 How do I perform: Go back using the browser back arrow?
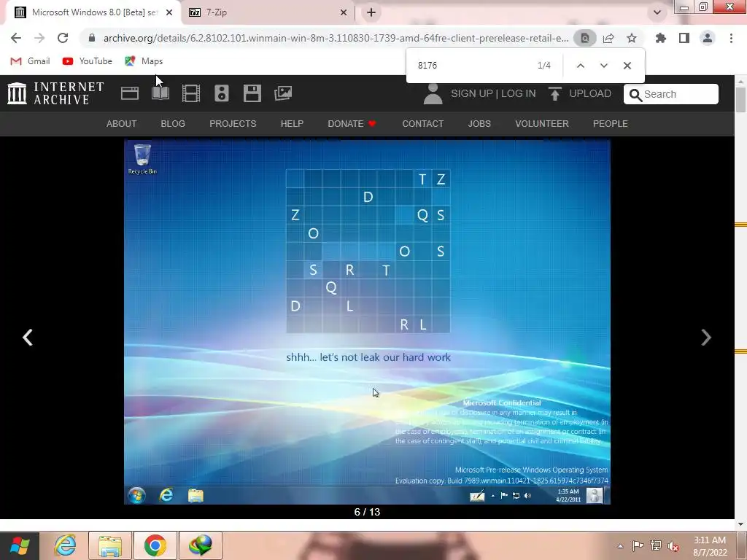pos(16,38)
